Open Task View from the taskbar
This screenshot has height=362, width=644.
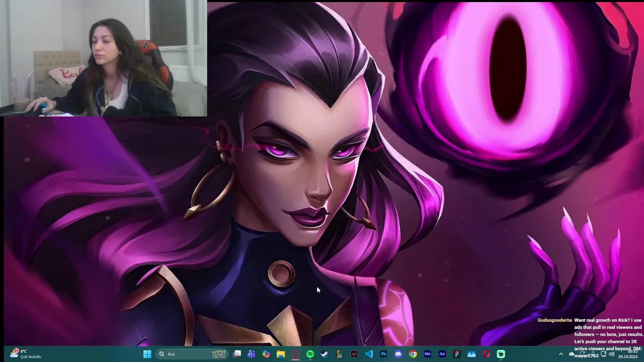[x=237, y=354]
